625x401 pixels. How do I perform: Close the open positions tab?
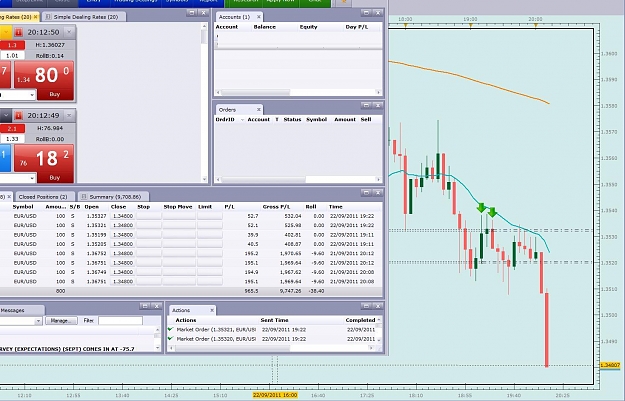(9, 197)
